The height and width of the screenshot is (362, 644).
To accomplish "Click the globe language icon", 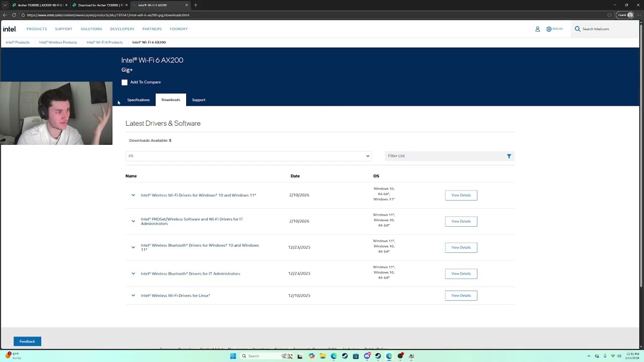I will click(x=549, y=29).
